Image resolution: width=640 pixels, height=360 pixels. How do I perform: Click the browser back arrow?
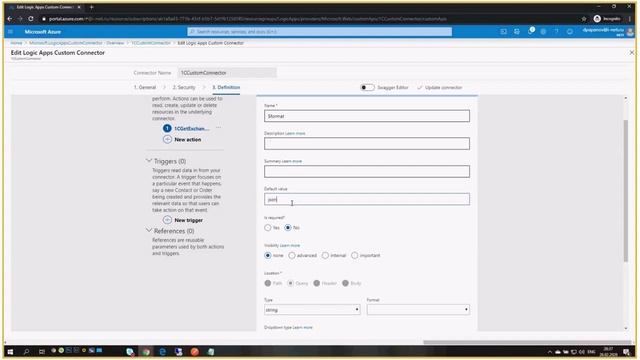pyautogui.click(x=10, y=19)
